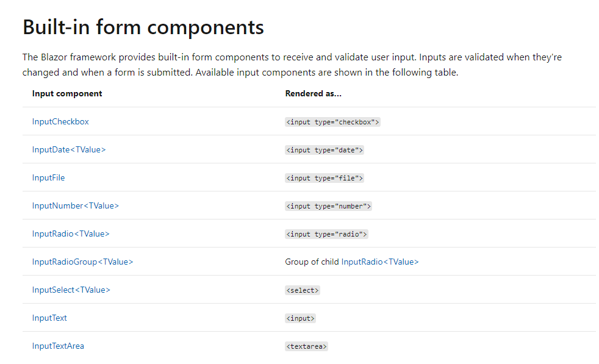Click the 'Built-in form components' heading

click(143, 27)
